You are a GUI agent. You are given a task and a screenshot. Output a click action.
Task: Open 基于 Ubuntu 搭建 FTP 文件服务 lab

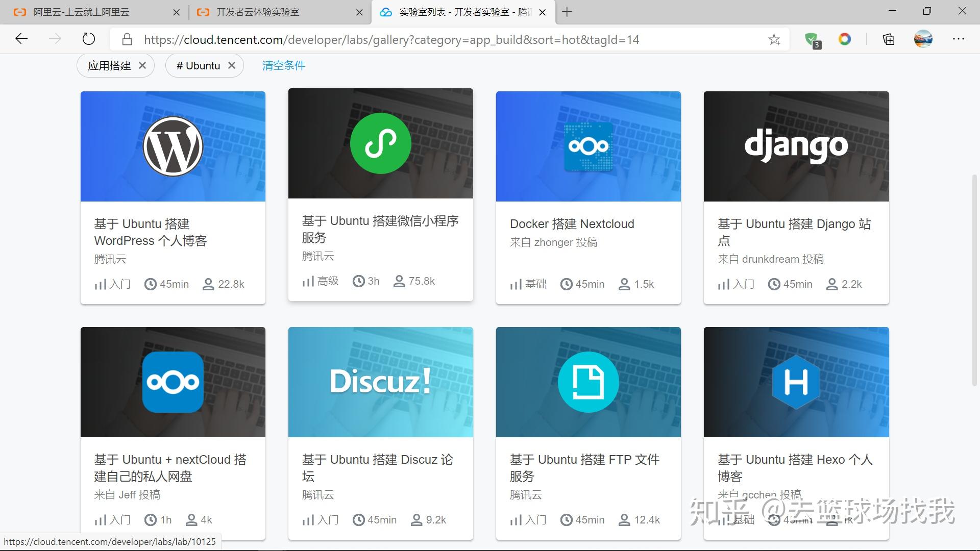point(585,468)
